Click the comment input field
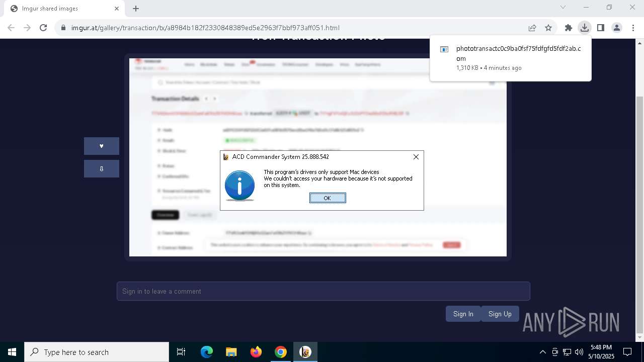The width and height of the screenshot is (644, 362). pos(323,291)
